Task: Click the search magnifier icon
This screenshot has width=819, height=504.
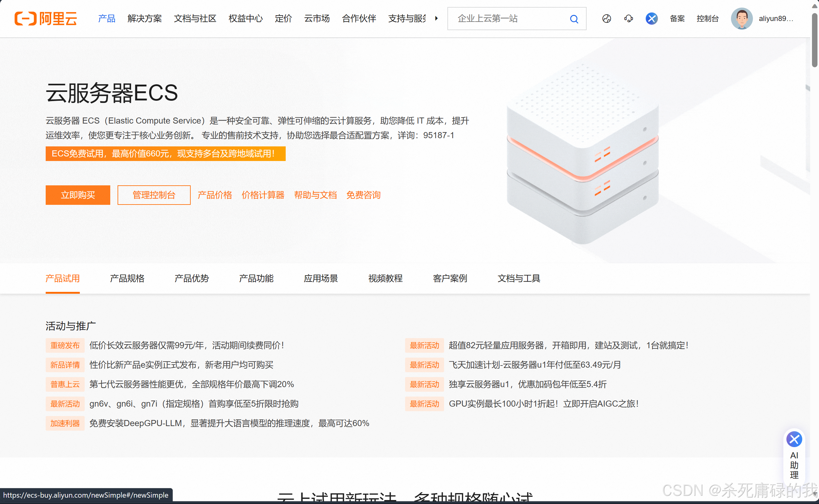Action: point(574,19)
